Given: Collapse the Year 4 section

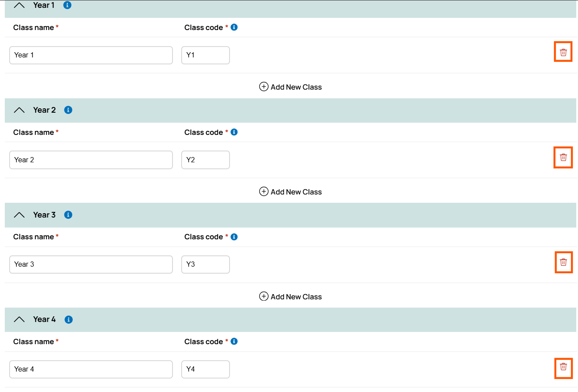Looking at the screenshot, I should pyautogui.click(x=19, y=320).
